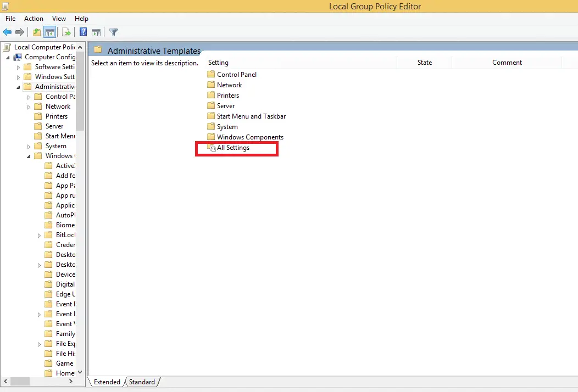This screenshot has width=578, height=392.
Task: Expand the File Explorer node in the tree
Action: (x=39, y=344)
